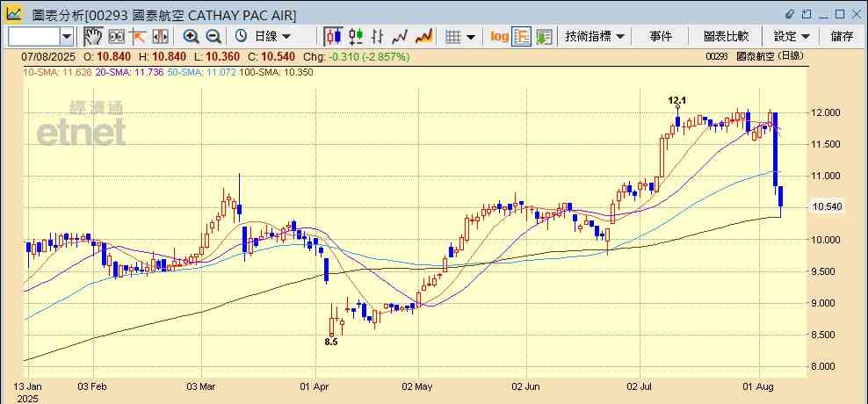
Task: Click the chart analysis title icon
Action: [x=14, y=14]
